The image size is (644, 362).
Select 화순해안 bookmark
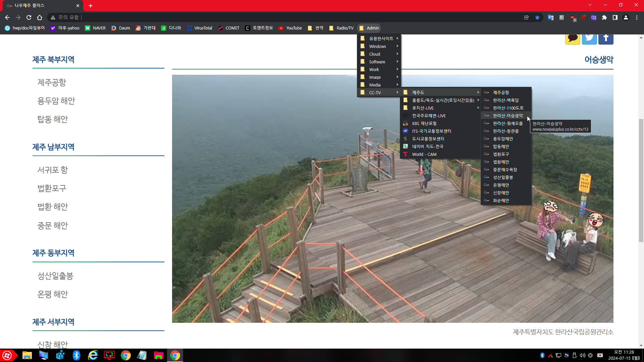506,200
